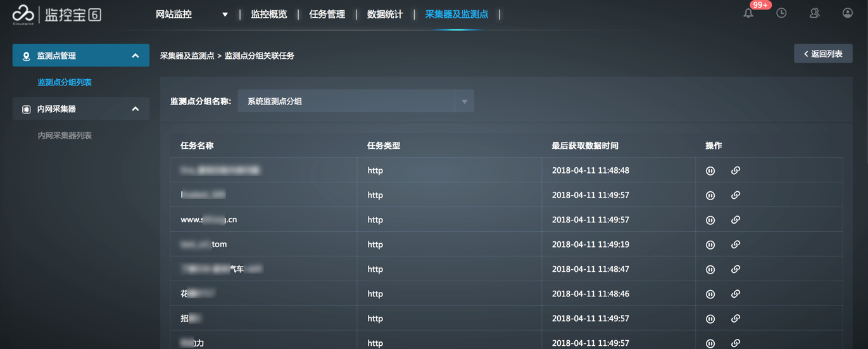Click link icon for www .cn task
Screen dimensions: 868x349
736,220
